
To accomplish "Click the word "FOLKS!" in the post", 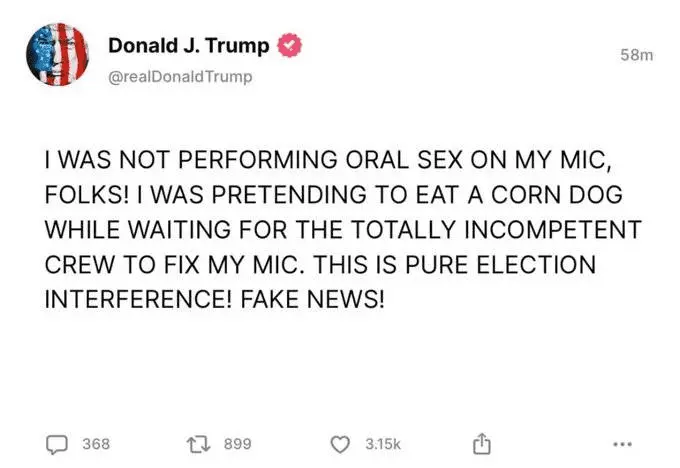I will pos(85,195).
